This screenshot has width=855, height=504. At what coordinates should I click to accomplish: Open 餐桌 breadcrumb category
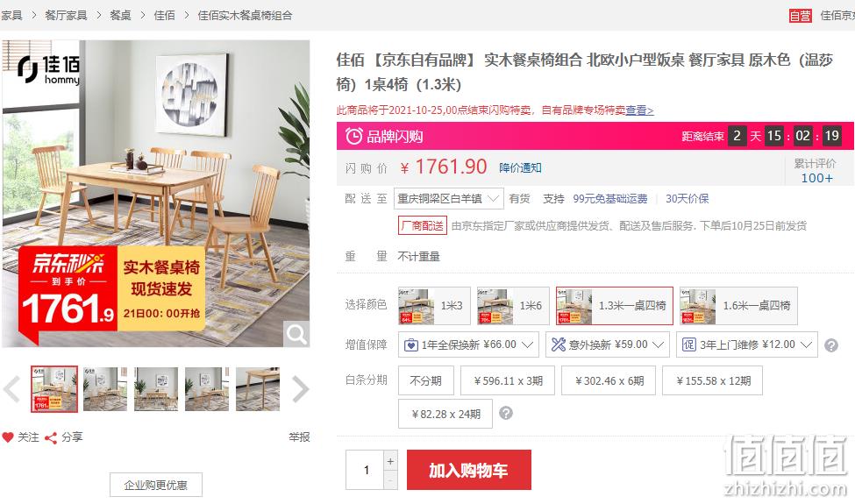pyautogui.click(x=120, y=15)
